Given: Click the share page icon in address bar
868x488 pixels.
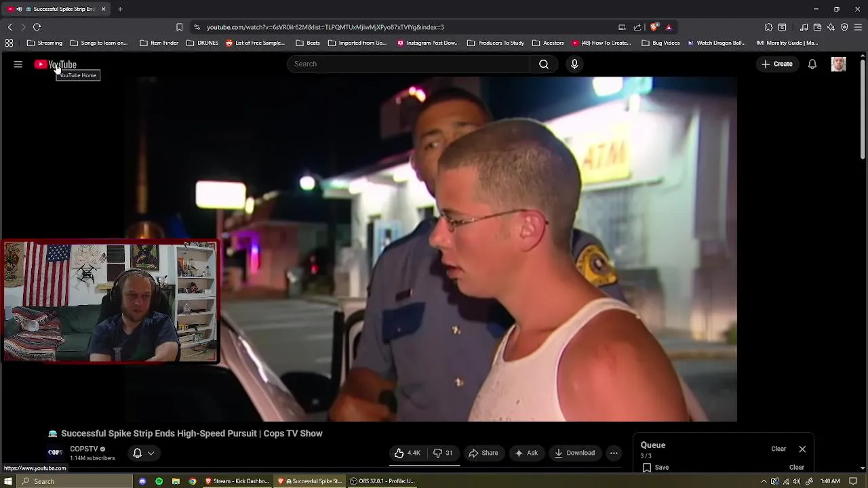Looking at the screenshot, I should pos(637,27).
